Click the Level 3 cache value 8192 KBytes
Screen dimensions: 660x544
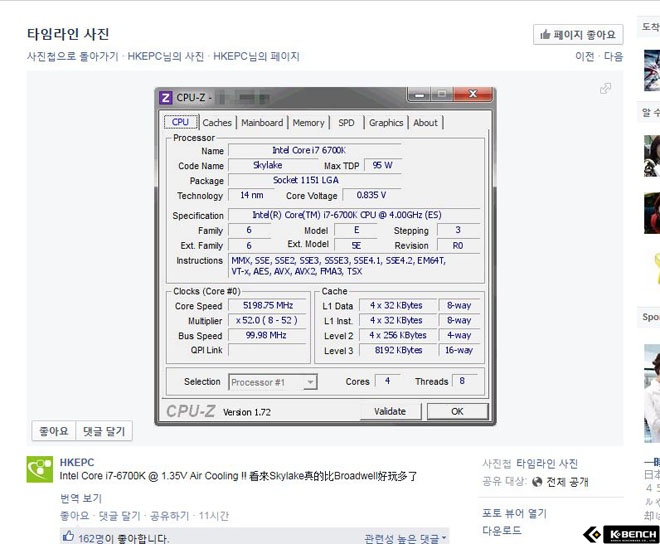pos(398,350)
